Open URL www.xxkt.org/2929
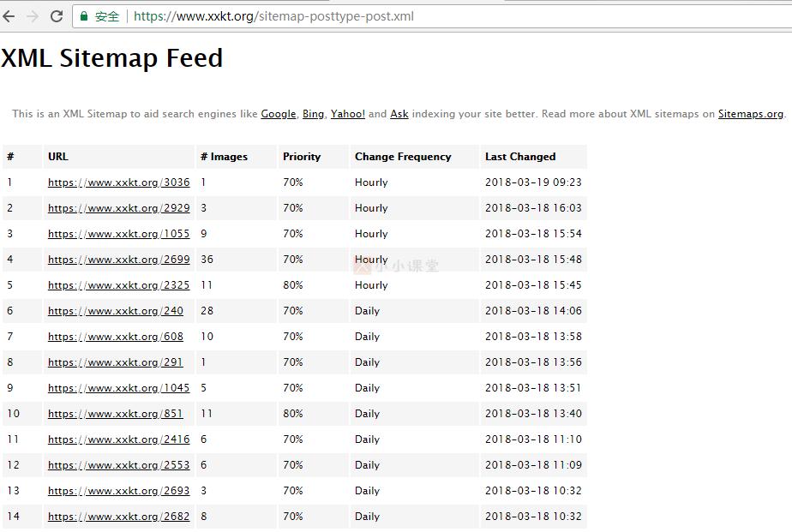 pos(119,208)
